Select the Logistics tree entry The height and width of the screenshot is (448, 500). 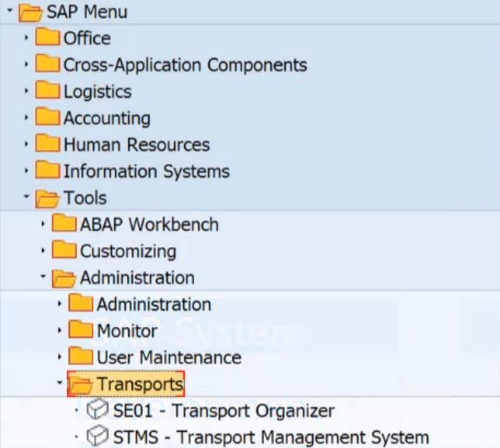(x=98, y=92)
